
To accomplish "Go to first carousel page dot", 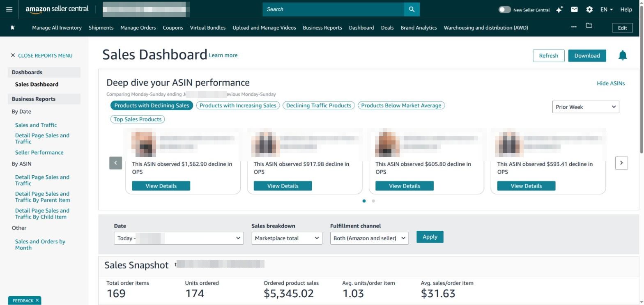I will (x=364, y=201).
